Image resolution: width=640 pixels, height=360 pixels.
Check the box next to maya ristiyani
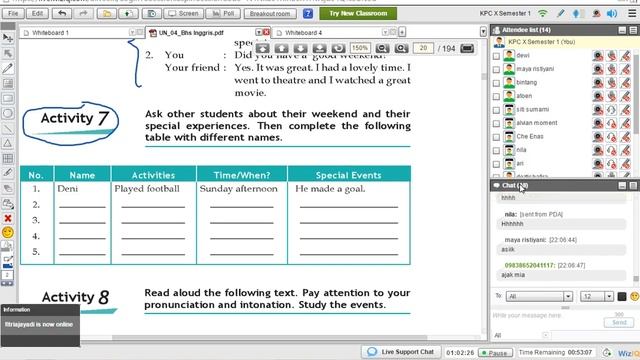click(496, 70)
